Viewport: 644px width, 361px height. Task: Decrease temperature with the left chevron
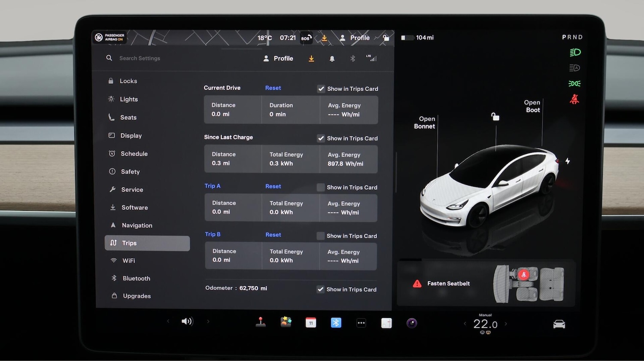pyautogui.click(x=465, y=324)
